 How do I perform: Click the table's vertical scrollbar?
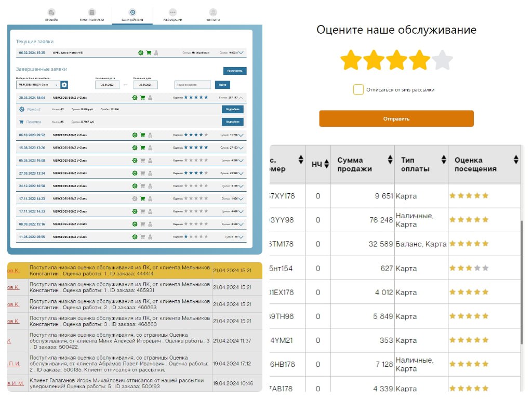click(x=522, y=281)
